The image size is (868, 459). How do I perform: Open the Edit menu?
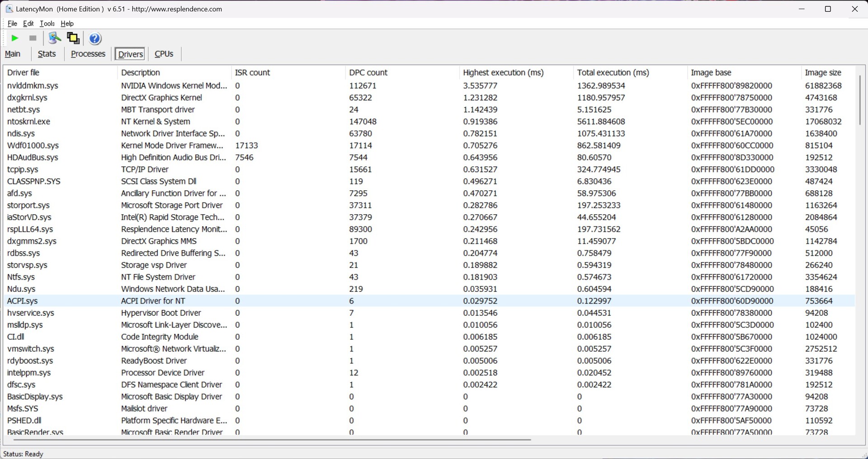coord(28,23)
